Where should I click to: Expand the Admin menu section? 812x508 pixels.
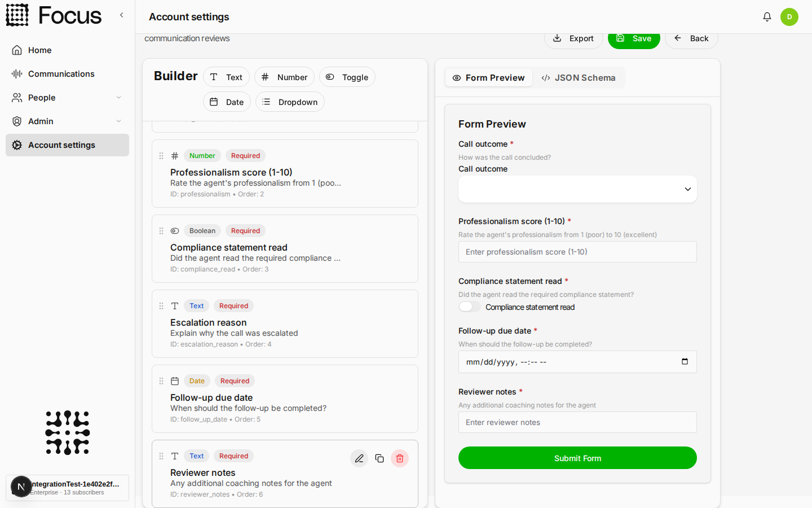(67, 121)
